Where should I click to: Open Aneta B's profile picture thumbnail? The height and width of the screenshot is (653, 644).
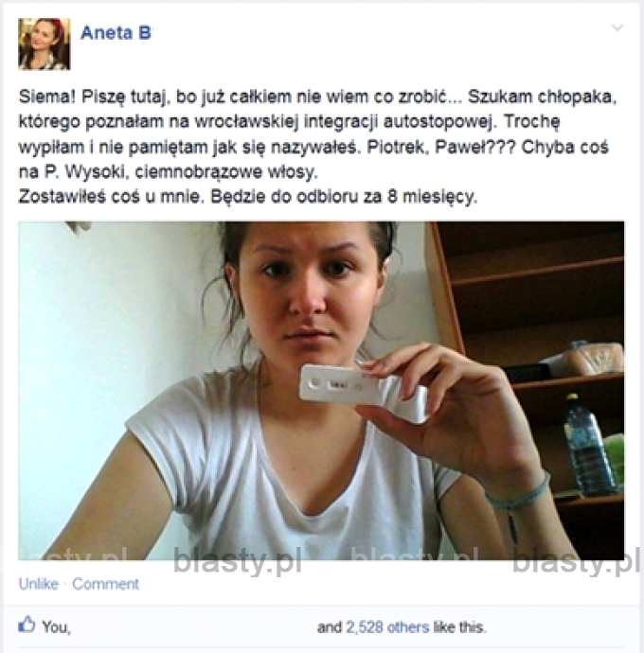pyautogui.click(x=45, y=44)
